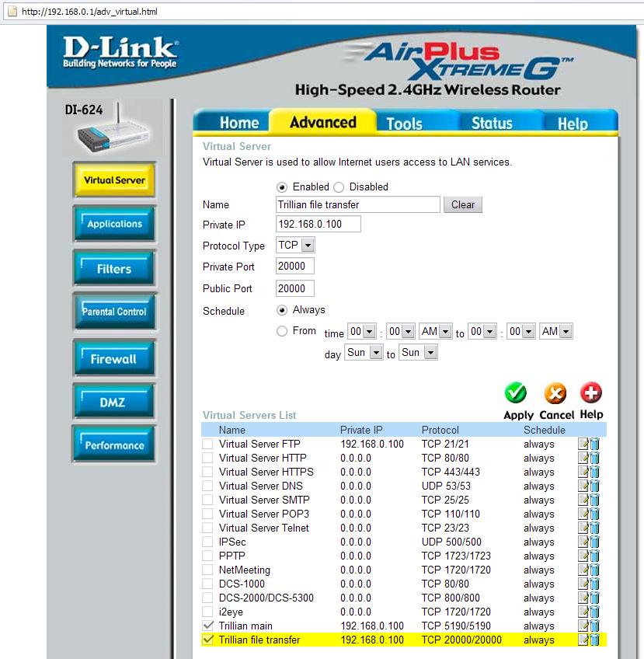Delete the i2eye entry
This screenshot has height=659, width=644.
pos(594,612)
